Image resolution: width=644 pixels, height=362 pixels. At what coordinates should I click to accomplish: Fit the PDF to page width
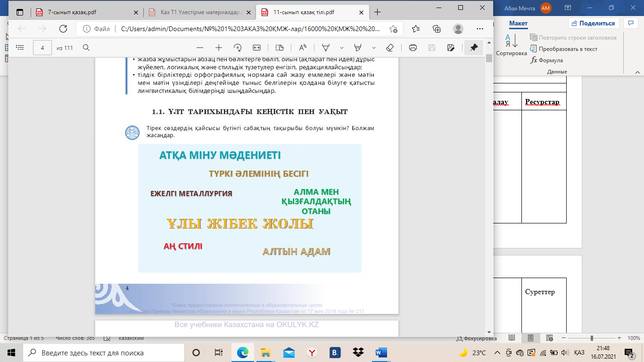pyautogui.click(x=256, y=48)
